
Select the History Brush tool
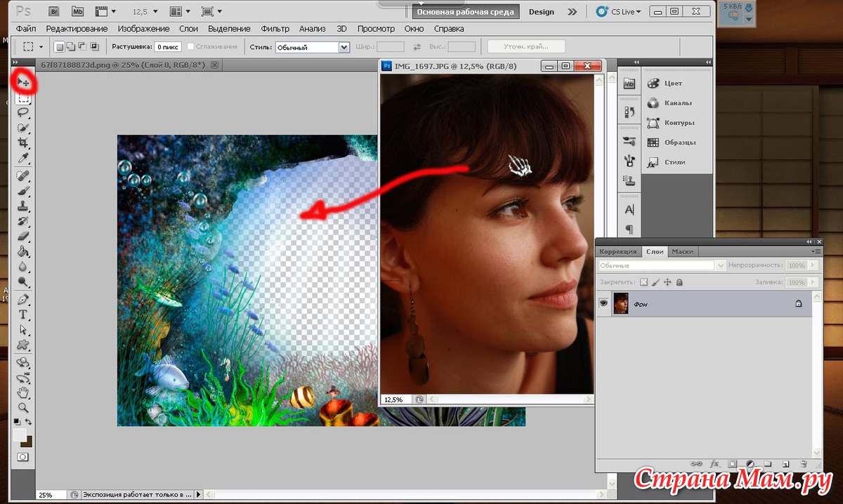(x=23, y=221)
